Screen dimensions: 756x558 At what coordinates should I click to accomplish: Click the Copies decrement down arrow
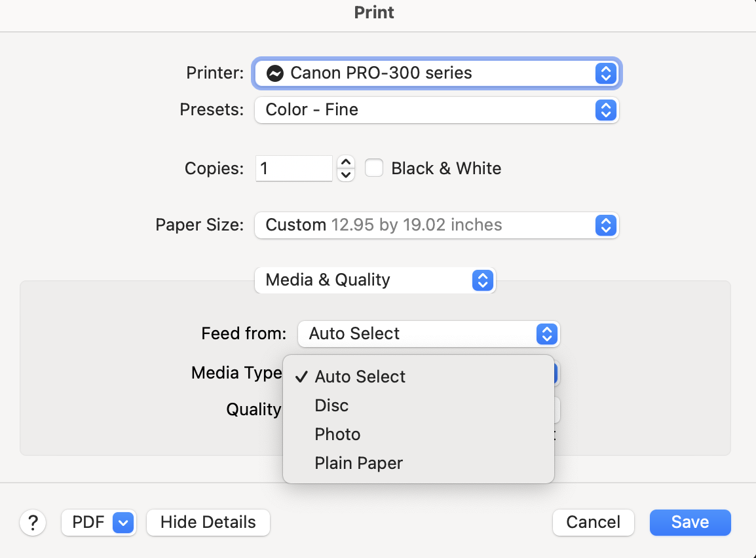[346, 175]
